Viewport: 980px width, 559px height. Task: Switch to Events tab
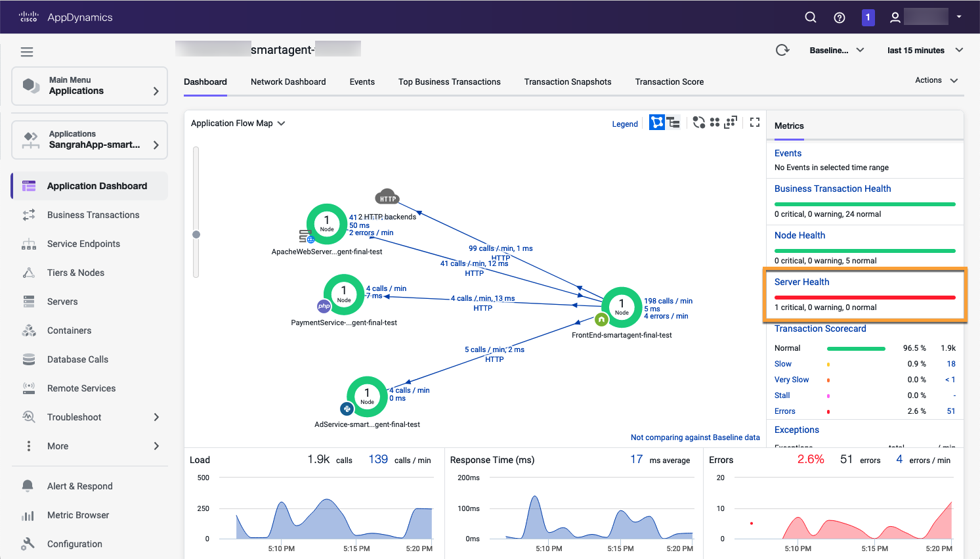click(362, 82)
